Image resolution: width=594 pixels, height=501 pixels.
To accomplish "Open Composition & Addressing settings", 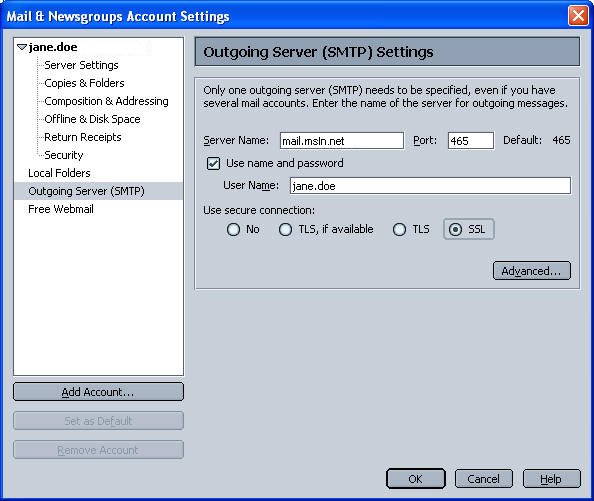I will (x=106, y=101).
